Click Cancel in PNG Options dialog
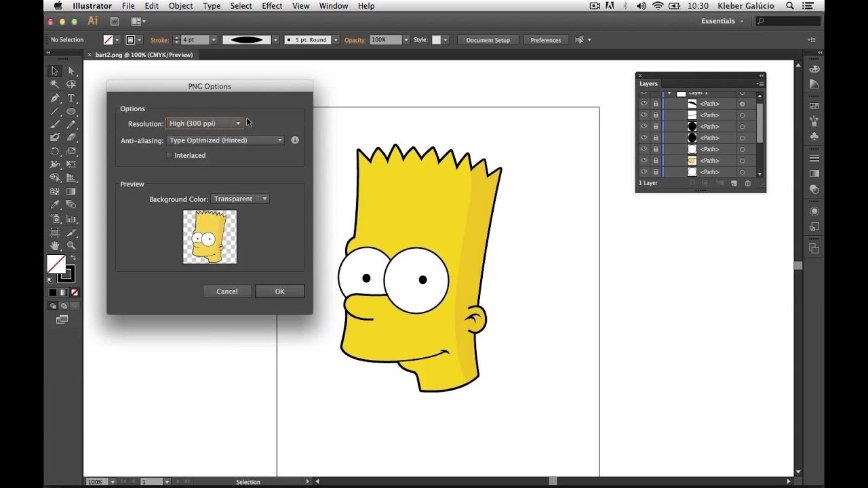Image resolution: width=868 pixels, height=488 pixels. [226, 291]
